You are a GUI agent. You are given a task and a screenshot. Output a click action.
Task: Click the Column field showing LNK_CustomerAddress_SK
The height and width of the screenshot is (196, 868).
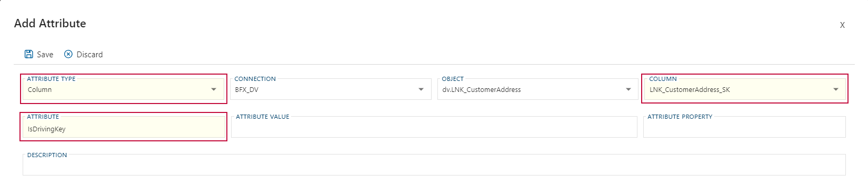[744, 89]
